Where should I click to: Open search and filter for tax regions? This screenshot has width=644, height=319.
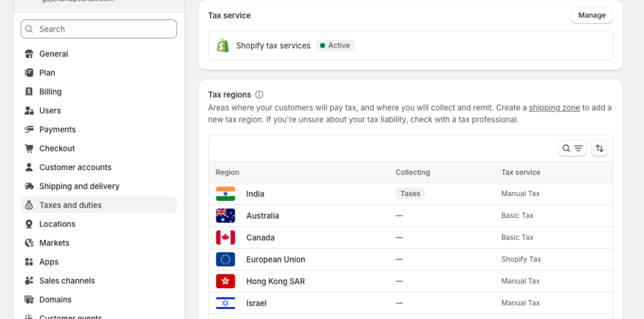pyautogui.click(x=572, y=148)
